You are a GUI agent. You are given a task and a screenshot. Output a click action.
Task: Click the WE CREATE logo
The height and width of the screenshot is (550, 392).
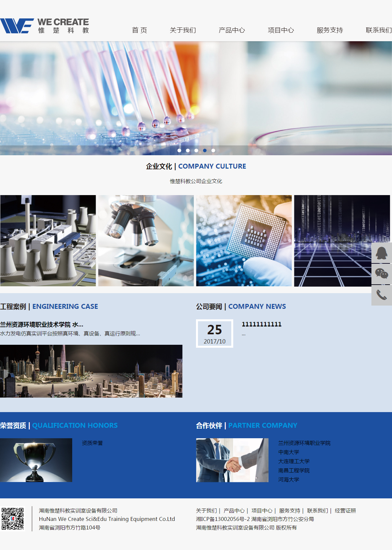tap(45, 26)
